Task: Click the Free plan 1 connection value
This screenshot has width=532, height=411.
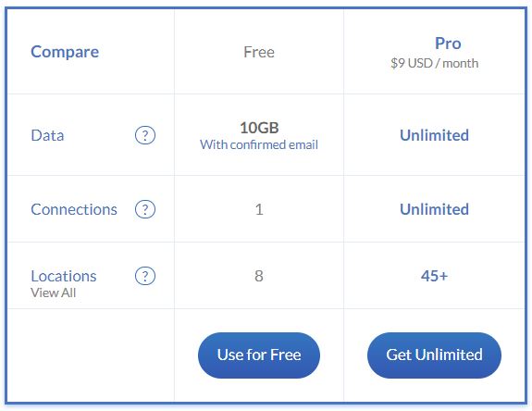Action: pyautogui.click(x=259, y=209)
